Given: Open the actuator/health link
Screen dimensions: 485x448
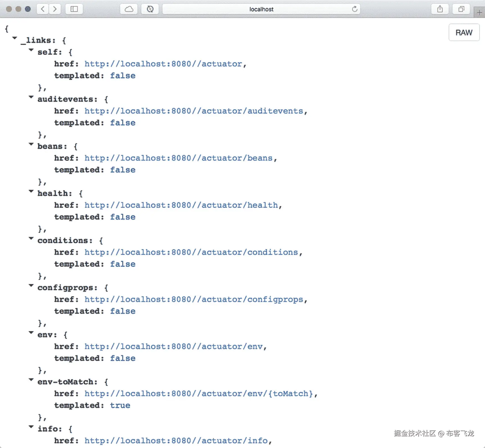Looking at the screenshot, I should click(182, 205).
